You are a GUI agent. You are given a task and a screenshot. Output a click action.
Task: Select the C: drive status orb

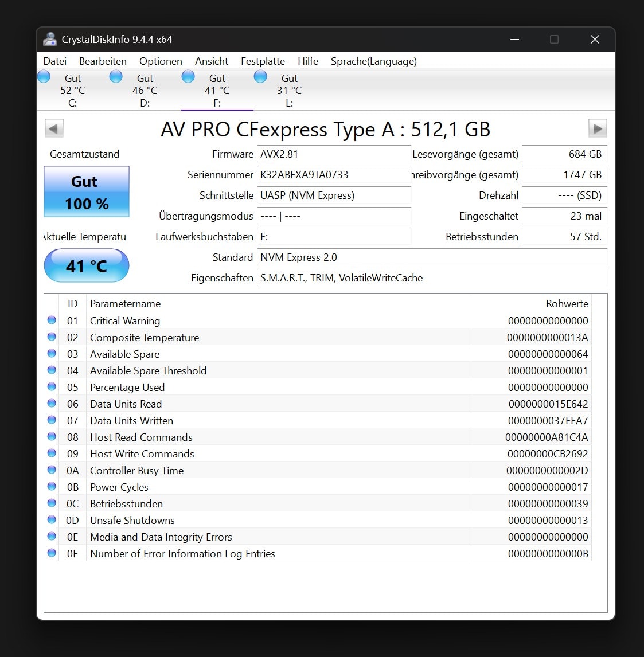[44, 77]
